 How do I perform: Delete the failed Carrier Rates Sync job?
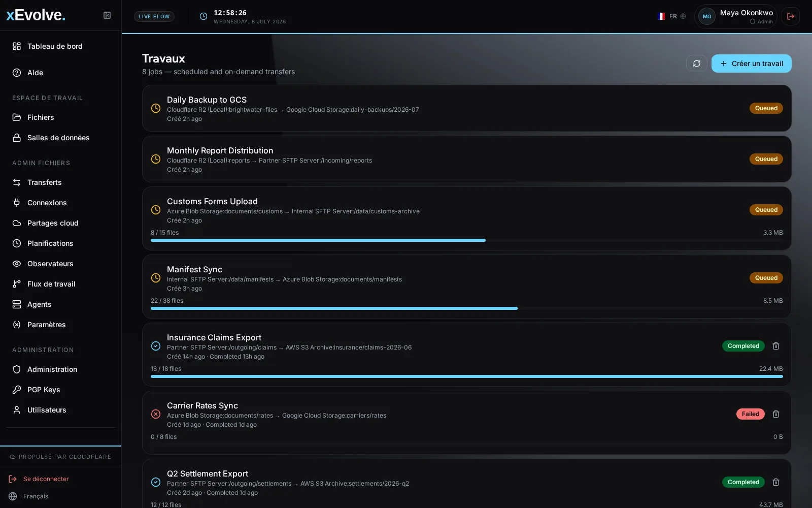(776, 414)
